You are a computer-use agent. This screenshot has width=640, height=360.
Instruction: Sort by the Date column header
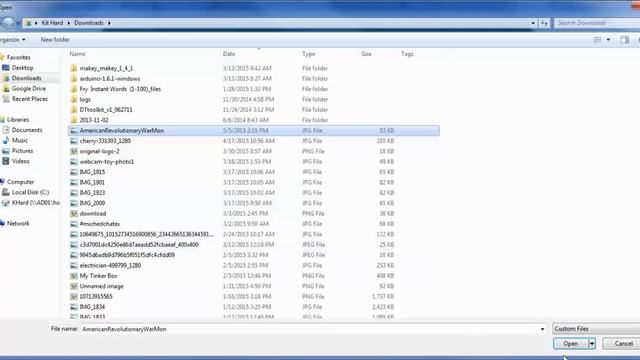tap(229, 54)
